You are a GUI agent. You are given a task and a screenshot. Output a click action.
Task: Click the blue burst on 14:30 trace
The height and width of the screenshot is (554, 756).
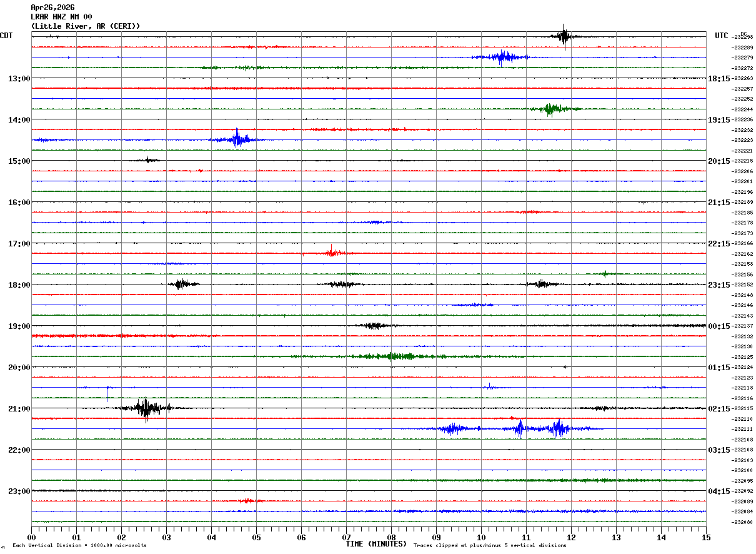237,139
